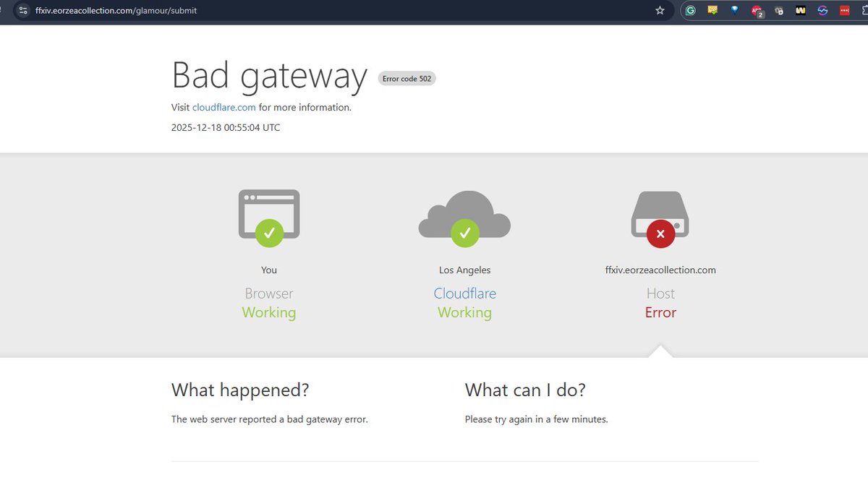Click the red 'Error' status text
Screen dimensions: 868x480
660,312
